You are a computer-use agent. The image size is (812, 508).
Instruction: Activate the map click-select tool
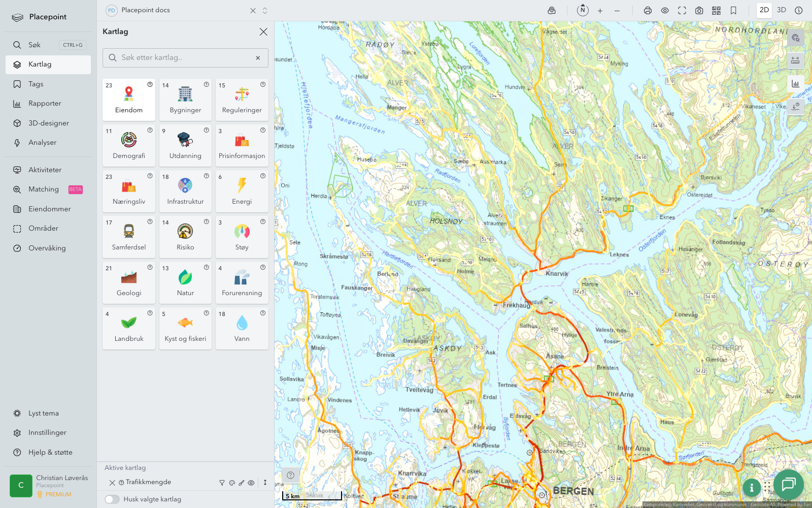(x=795, y=38)
